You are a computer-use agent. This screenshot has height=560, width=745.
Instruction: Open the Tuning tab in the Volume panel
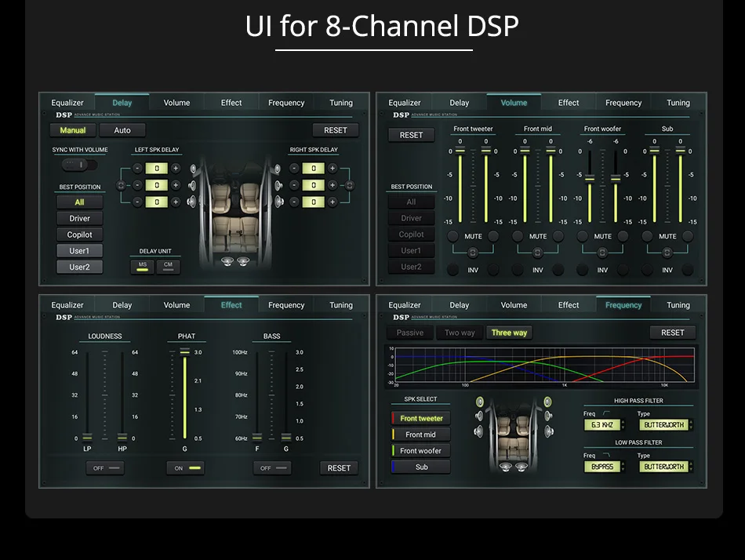coord(678,103)
